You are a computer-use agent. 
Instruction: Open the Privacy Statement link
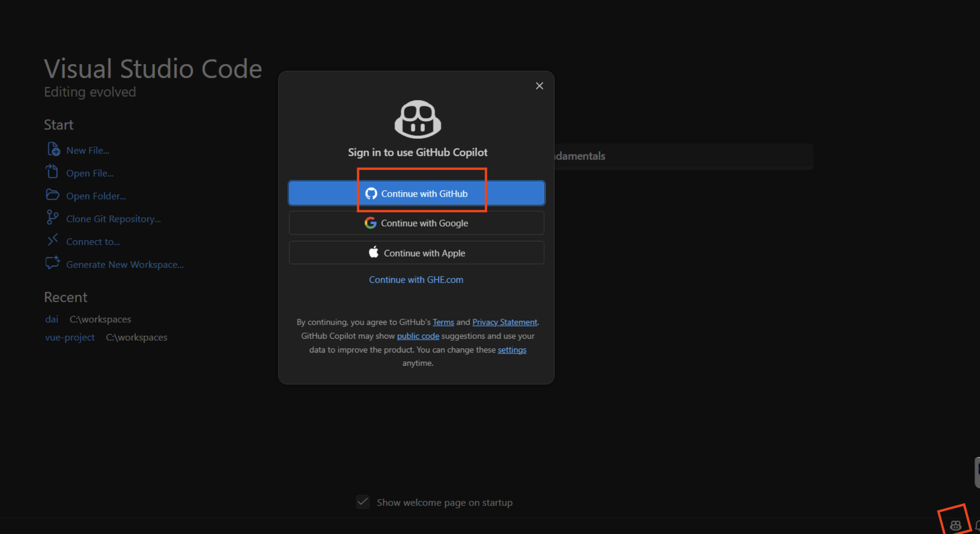click(x=505, y=322)
